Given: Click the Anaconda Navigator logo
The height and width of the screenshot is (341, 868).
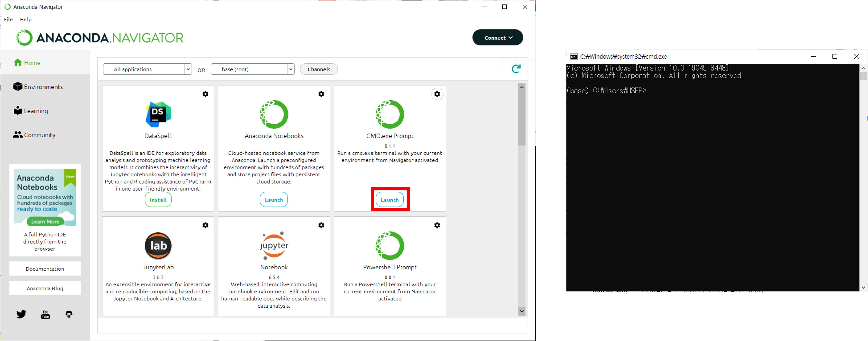Looking at the screenshot, I should point(100,38).
